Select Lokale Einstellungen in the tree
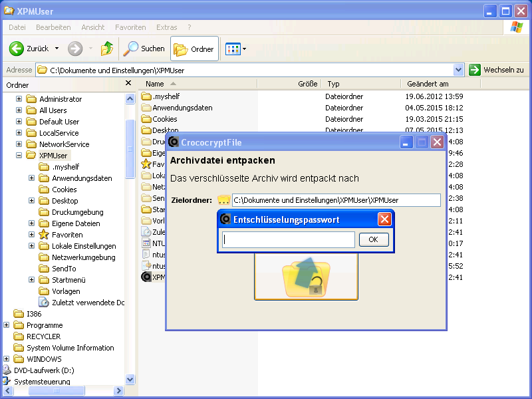Viewport: 532px width, 399px height. 77,246
